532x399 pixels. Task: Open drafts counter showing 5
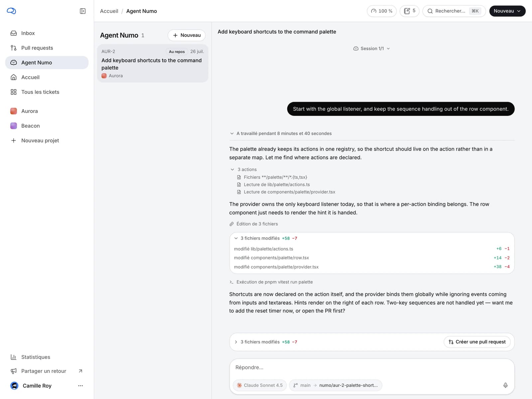point(409,11)
